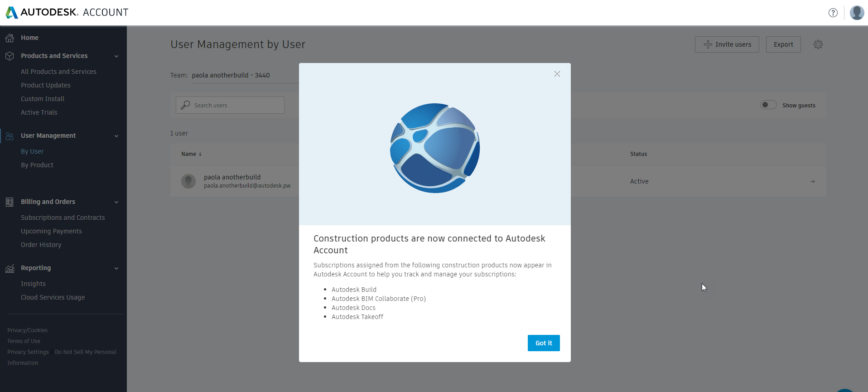Click the Status column header
Viewport: 868px width, 392px height.
[x=638, y=154]
